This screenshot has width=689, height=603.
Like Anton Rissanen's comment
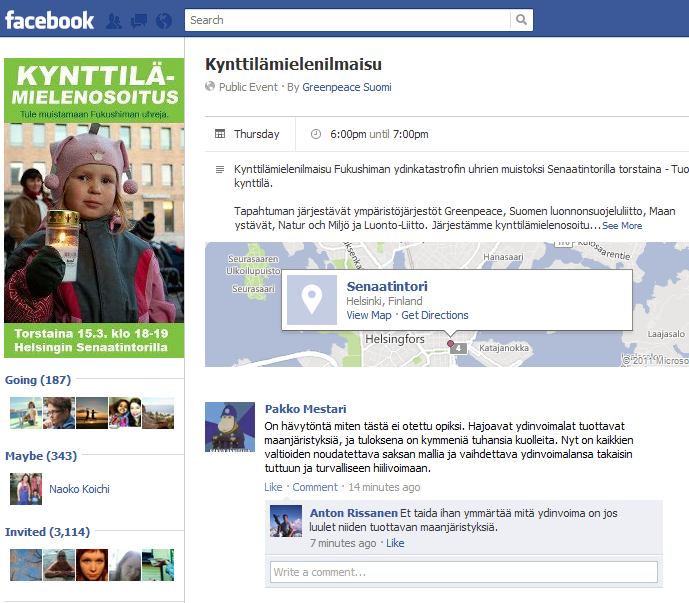pyautogui.click(x=395, y=543)
